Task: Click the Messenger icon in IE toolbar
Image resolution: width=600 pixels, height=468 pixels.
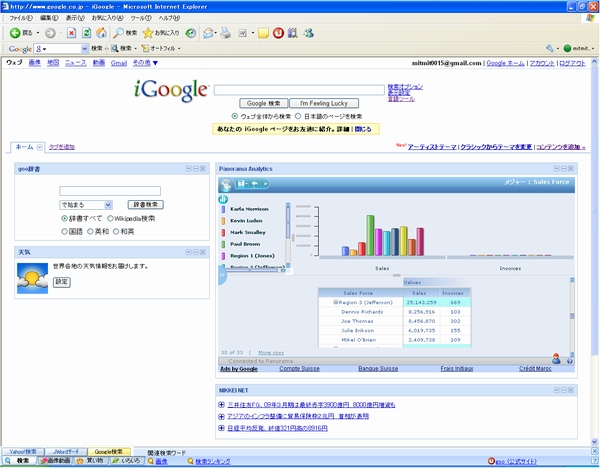Action: pyautogui.click(x=309, y=33)
